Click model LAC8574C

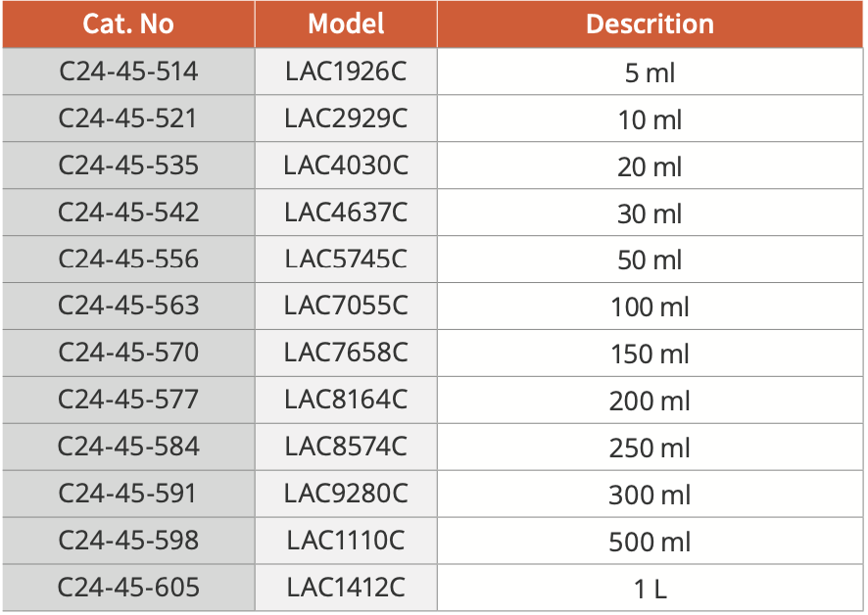(346, 447)
